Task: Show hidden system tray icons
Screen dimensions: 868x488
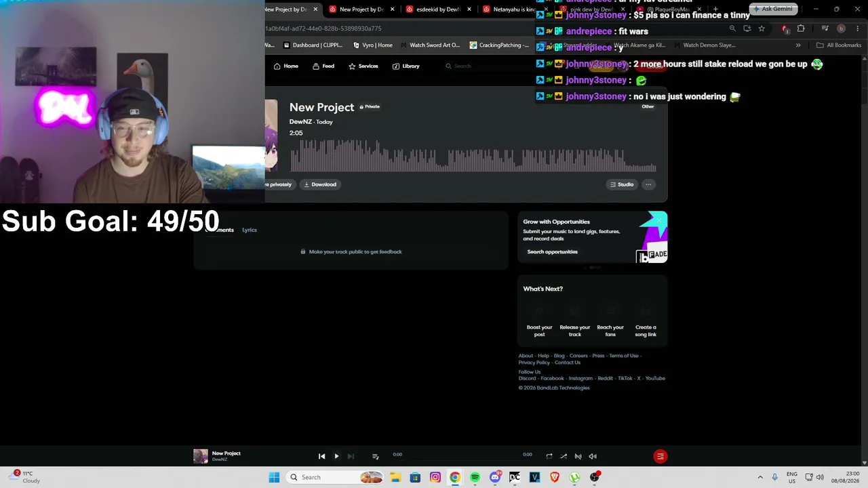Action: coord(760,477)
